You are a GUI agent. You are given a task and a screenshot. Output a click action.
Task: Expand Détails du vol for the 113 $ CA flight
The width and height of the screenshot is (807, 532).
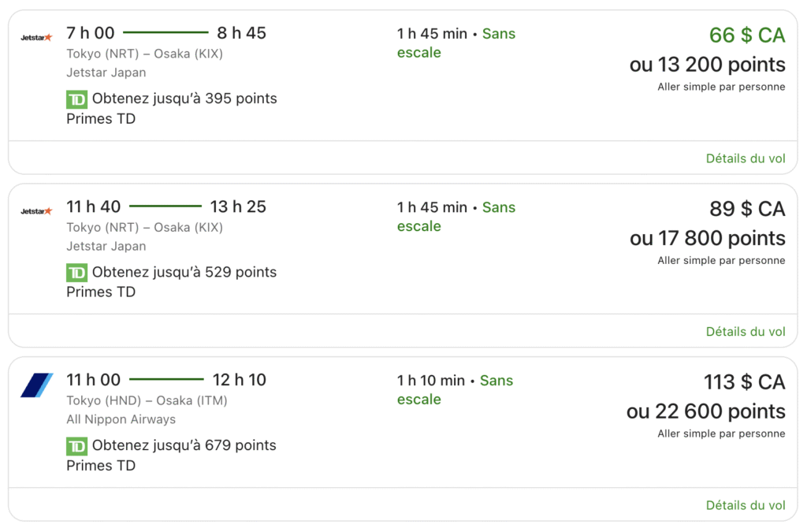[746, 505]
